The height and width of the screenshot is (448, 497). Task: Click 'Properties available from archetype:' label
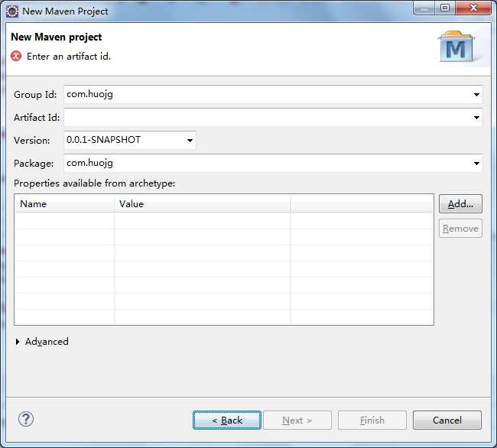click(95, 183)
